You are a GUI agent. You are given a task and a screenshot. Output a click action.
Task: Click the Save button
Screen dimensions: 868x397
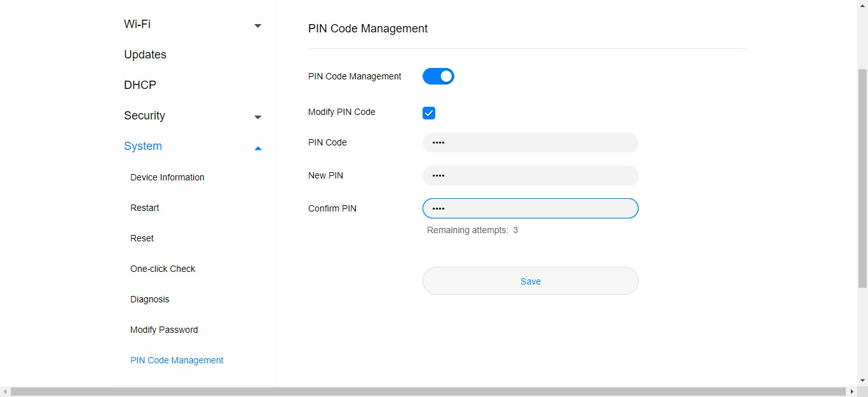pos(530,281)
